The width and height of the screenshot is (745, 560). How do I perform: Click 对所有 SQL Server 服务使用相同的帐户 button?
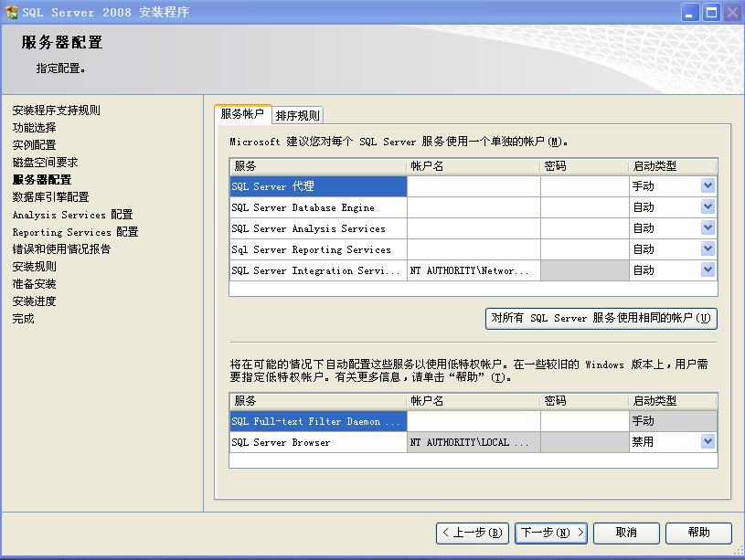coord(601,319)
